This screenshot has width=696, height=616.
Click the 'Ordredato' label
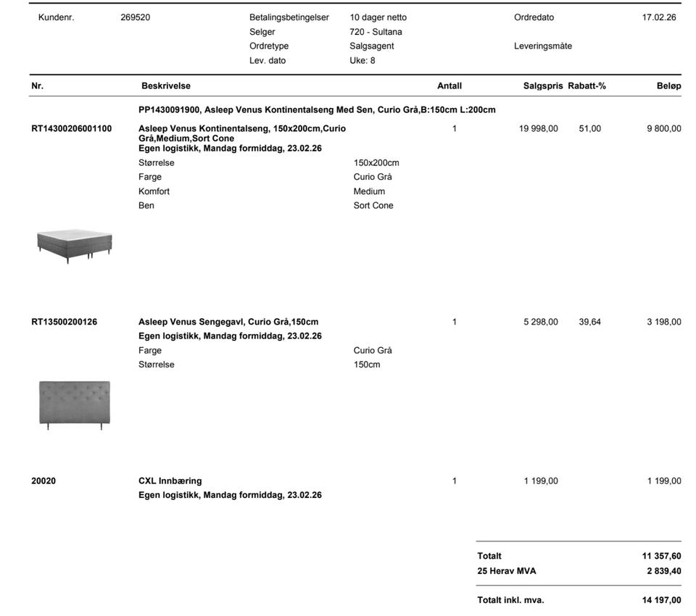[x=534, y=17]
